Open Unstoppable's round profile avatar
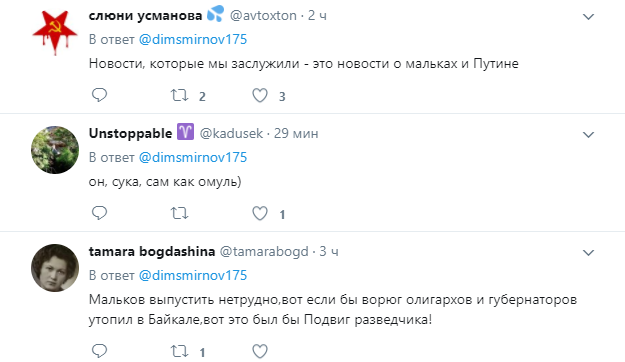This screenshot has width=625, height=362. (x=55, y=150)
